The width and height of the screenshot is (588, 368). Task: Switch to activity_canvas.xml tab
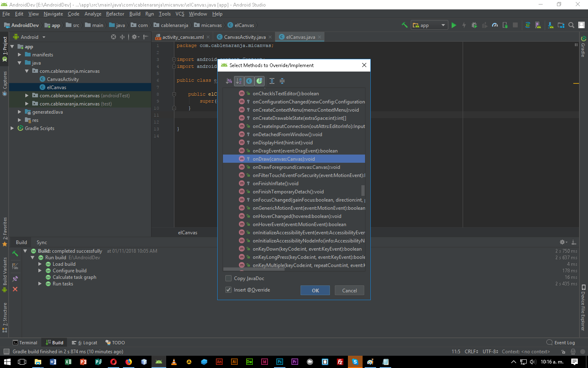(183, 37)
